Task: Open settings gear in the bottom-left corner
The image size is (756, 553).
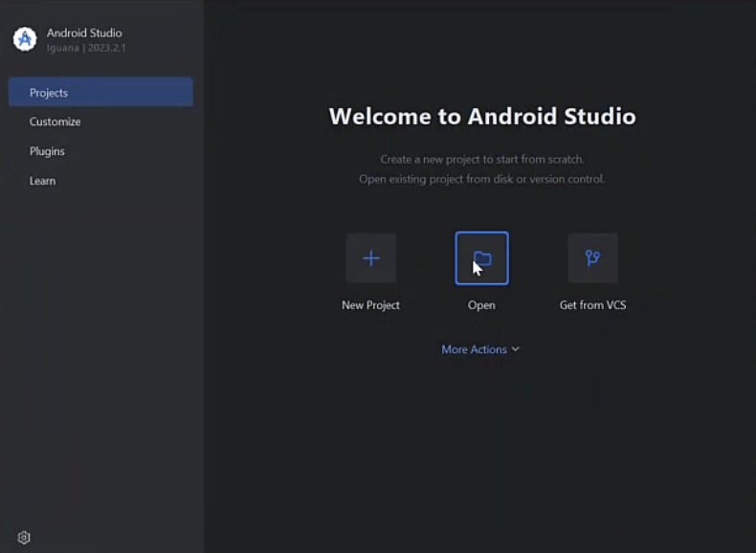Action: coord(24,537)
